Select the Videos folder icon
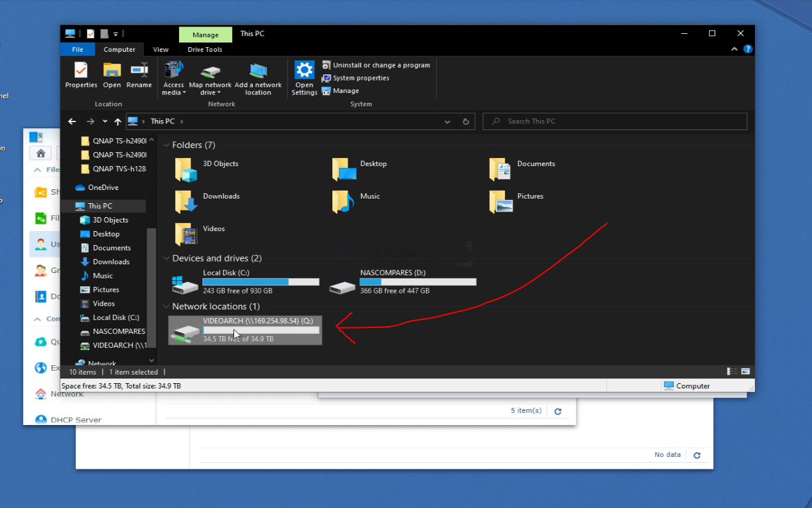The height and width of the screenshot is (508, 812). tap(186, 234)
